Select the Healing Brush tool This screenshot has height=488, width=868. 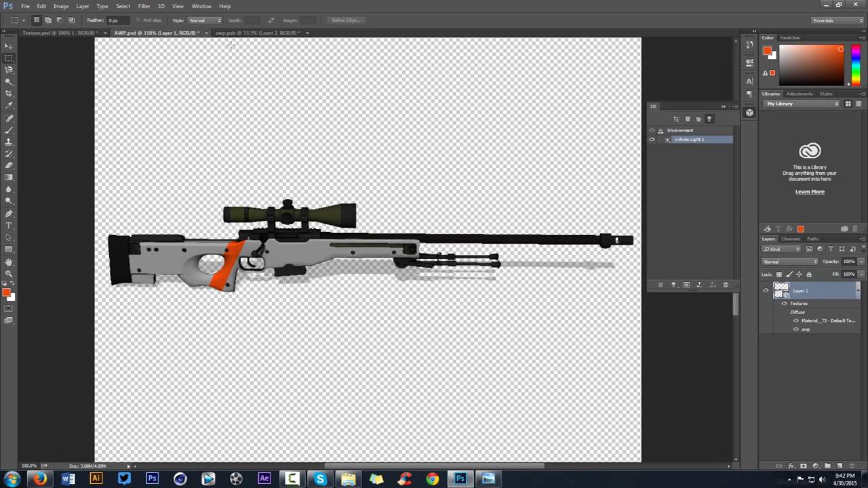point(9,119)
